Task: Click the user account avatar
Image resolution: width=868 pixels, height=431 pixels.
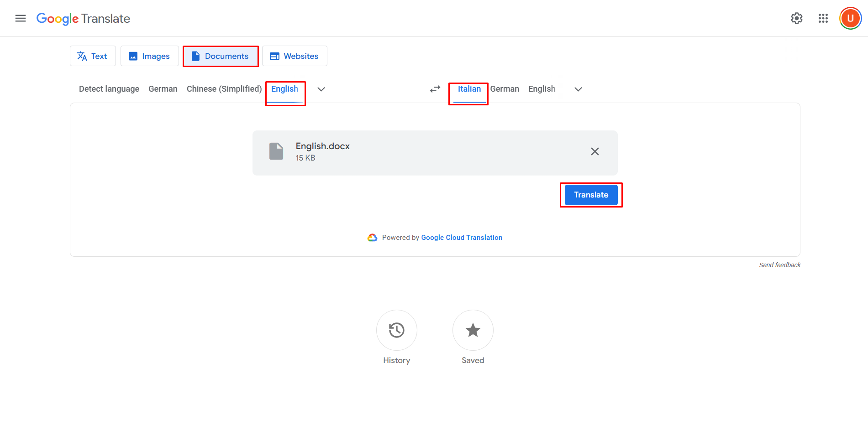Action: (850, 18)
